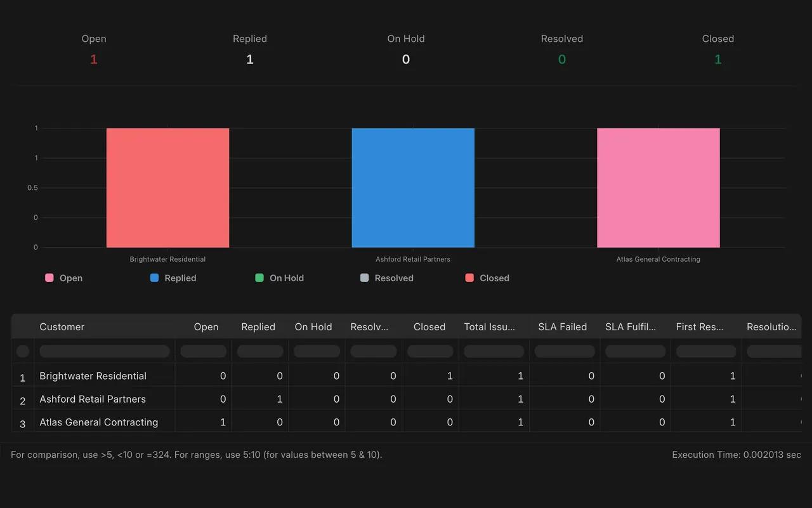Open the Open summary number card
The image size is (812, 508).
click(94, 50)
